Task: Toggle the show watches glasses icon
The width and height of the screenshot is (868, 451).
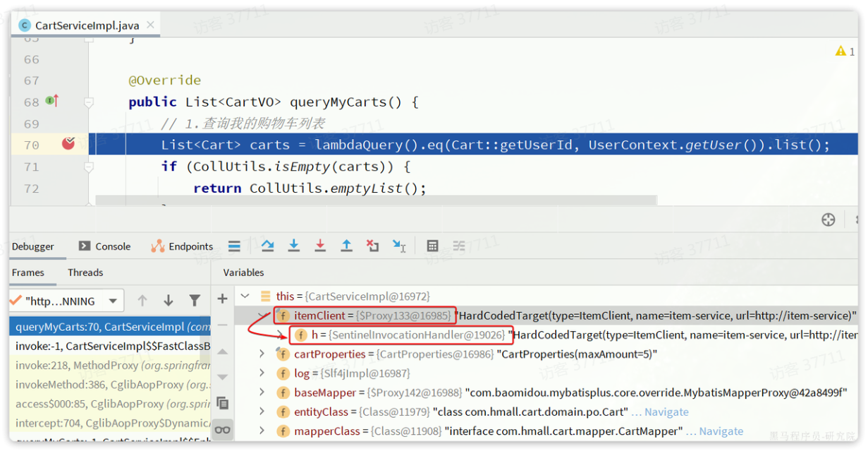Action: [x=222, y=429]
